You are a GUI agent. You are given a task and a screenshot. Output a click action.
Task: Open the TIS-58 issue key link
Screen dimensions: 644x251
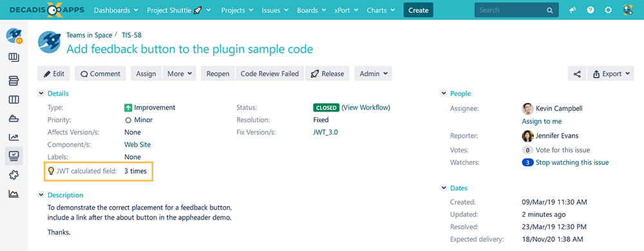pyautogui.click(x=131, y=35)
